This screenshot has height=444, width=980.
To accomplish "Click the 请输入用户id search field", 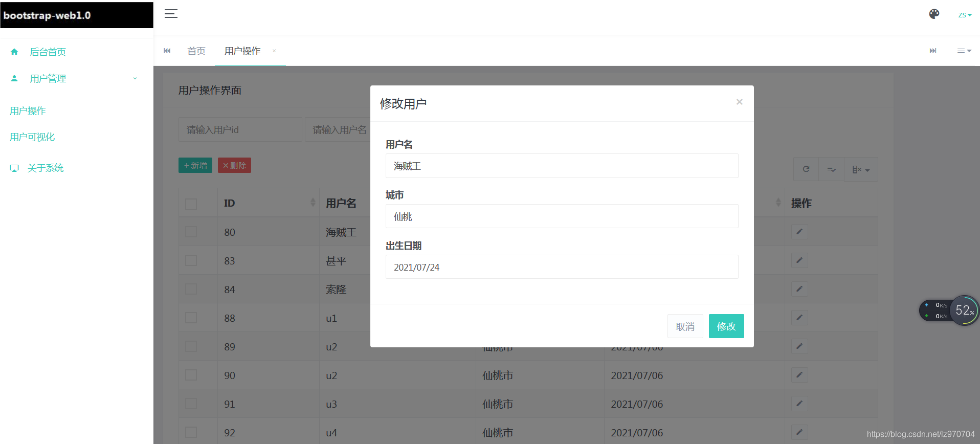I will [x=240, y=129].
